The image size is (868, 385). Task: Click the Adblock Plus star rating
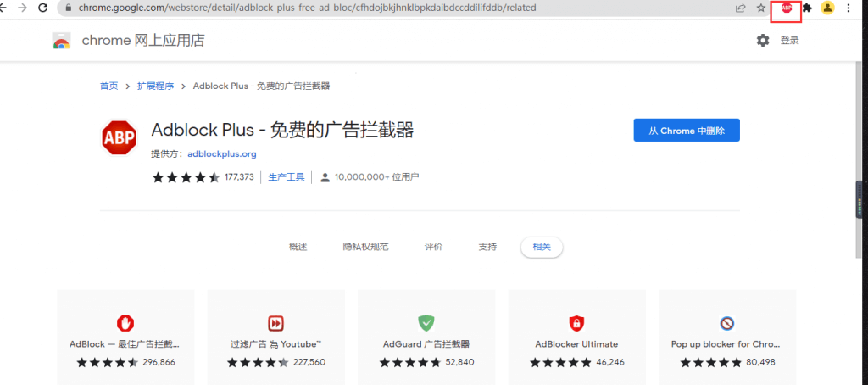click(x=186, y=177)
